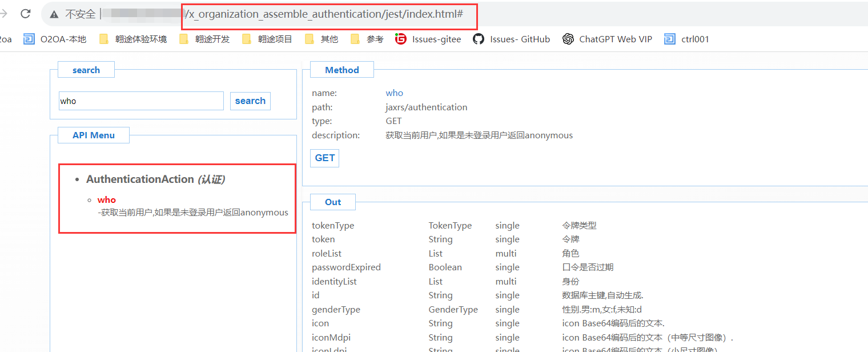The width and height of the screenshot is (868, 352).
Task: Click the not-secure warning triangle icon
Action: [x=54, y=14]
